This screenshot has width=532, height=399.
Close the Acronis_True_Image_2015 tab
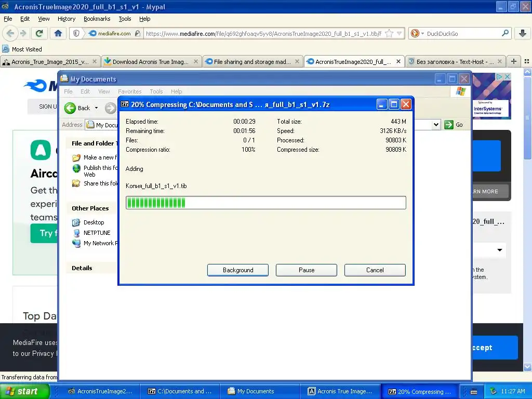[95, 61]
